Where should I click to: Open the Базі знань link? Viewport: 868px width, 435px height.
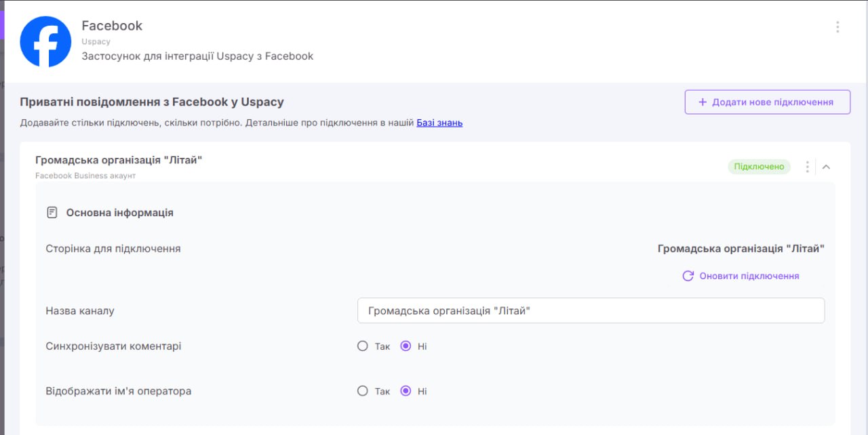pos(439,123)
